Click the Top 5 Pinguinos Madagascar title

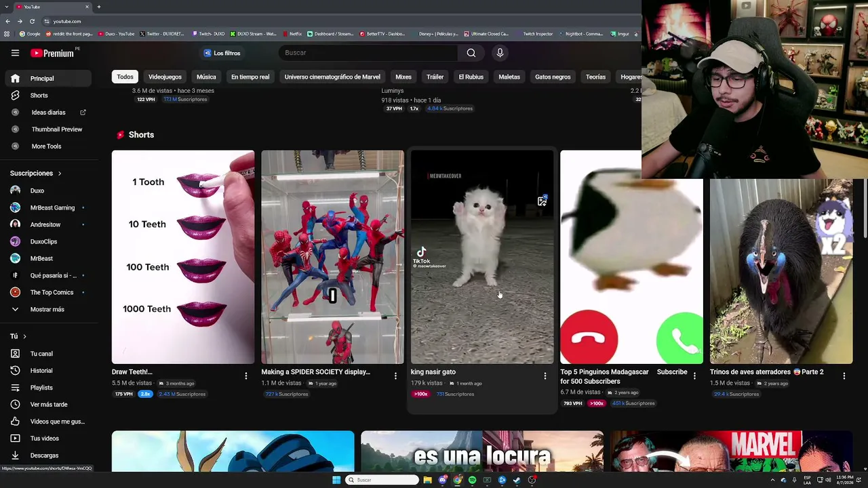(604, 376)
